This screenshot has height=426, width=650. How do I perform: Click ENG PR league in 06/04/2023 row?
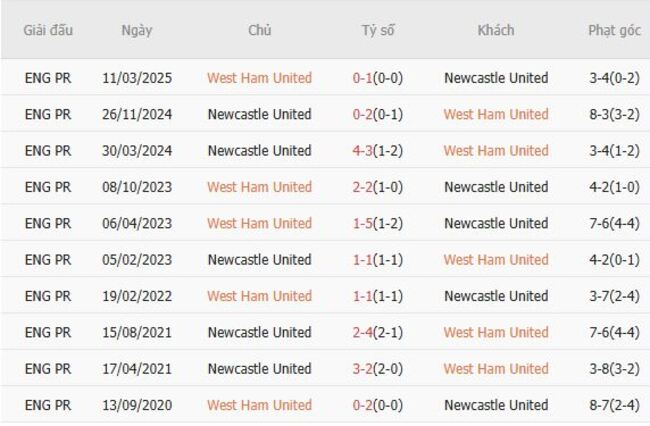pos(48,223)
